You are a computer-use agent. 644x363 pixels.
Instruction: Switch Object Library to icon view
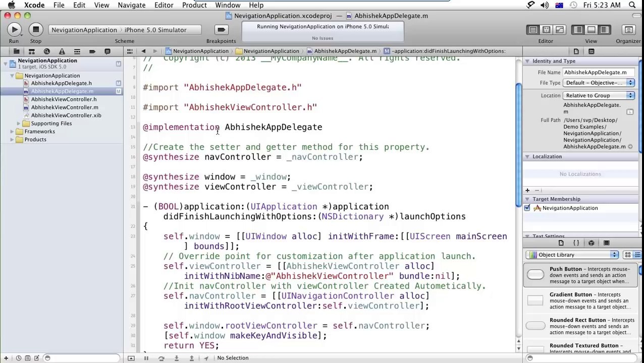click(x=627, y=255)
